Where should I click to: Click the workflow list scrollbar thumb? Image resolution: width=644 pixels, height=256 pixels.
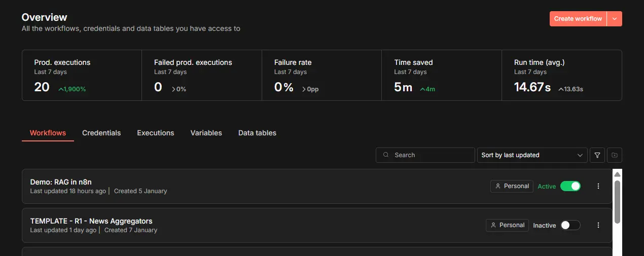(x=617, y=201)
